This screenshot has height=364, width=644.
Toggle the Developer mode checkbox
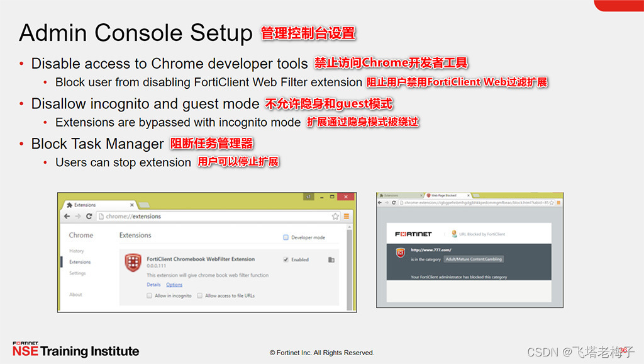point(286,237)
